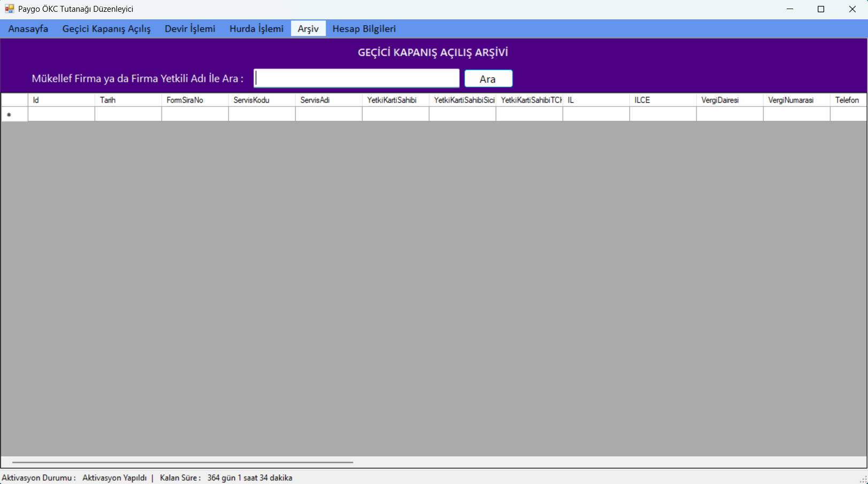
Task: Click the YetkiKartiSahibiSicil column header
Action: (463, 100)
